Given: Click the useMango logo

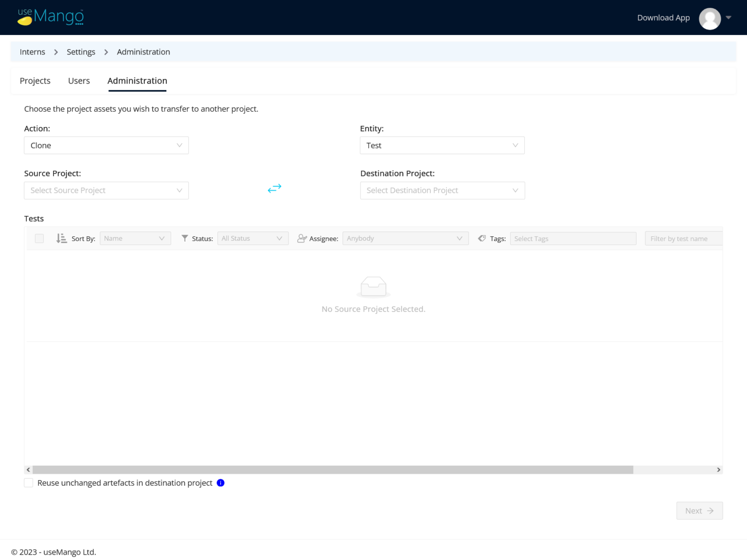Looking at the screenshot, I should click(51, 17).
